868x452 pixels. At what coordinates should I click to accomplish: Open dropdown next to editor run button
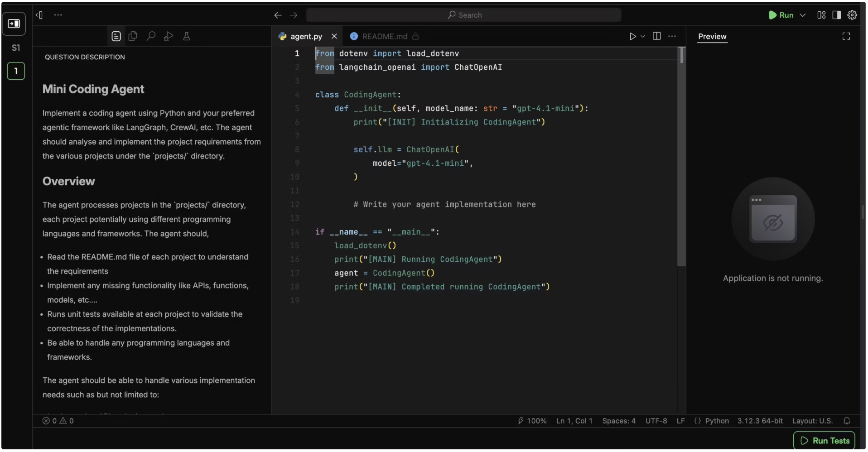pyautogui.click(x=643, y=36)
